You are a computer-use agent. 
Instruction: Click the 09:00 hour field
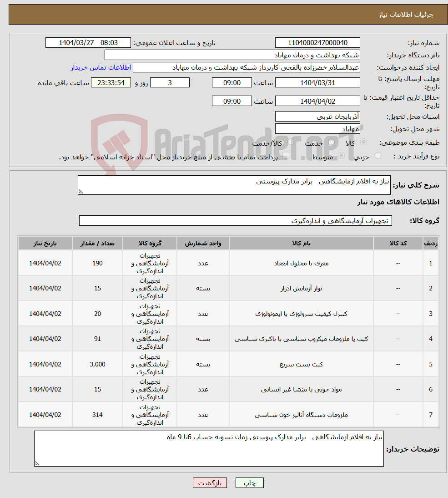(x=232, y=82)
